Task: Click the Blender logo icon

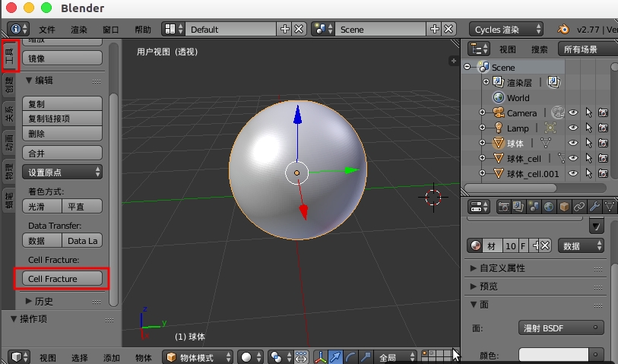Action: click(563, 29)
